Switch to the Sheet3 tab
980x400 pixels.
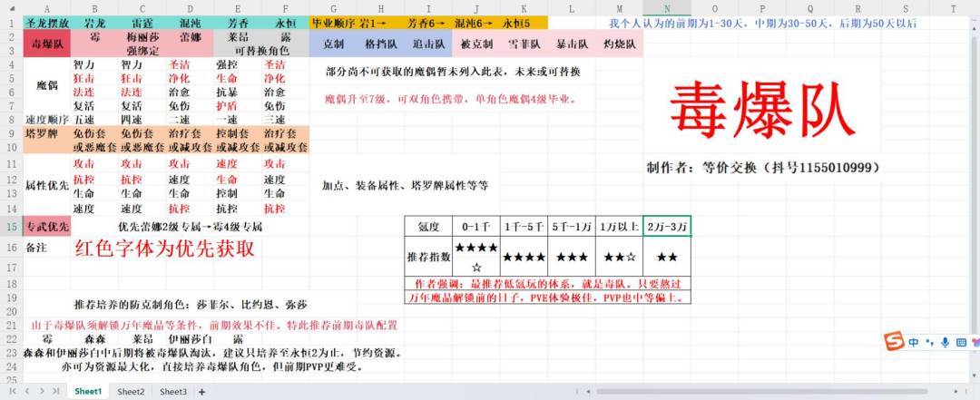173,392
